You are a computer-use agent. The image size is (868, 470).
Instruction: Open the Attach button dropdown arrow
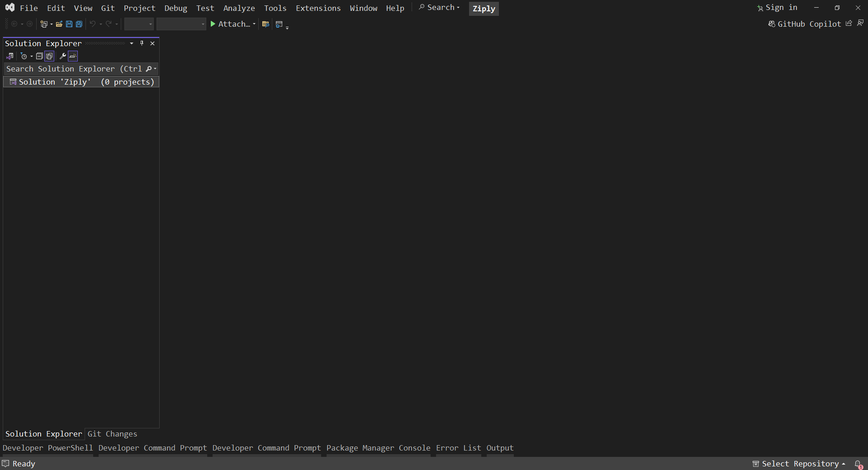point(254,24)
